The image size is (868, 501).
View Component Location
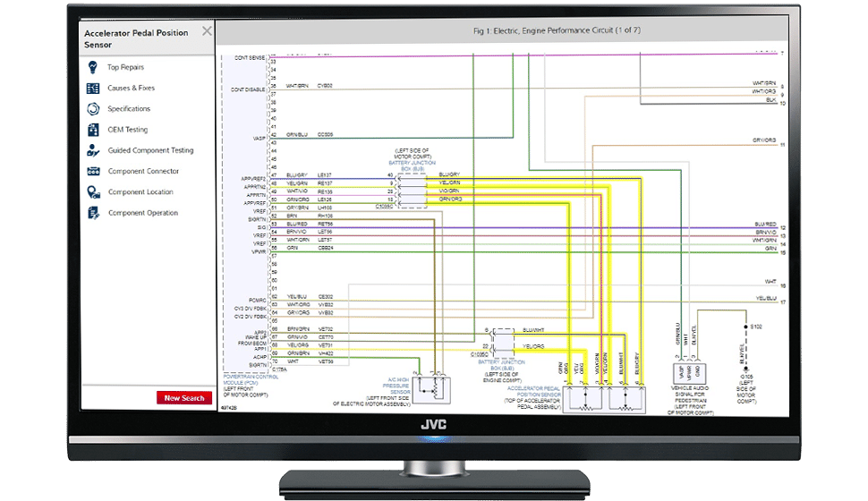pos(140,192)
